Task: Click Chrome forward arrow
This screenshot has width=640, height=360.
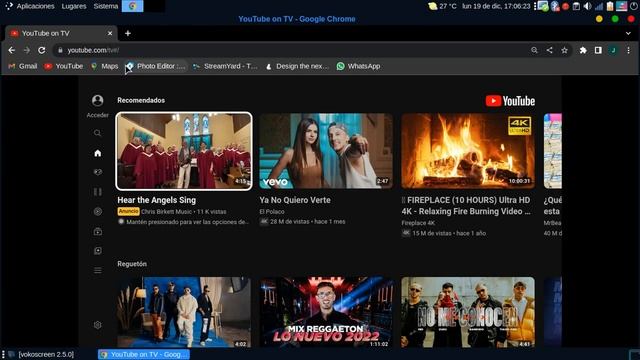Action: [x=27, y=50]
